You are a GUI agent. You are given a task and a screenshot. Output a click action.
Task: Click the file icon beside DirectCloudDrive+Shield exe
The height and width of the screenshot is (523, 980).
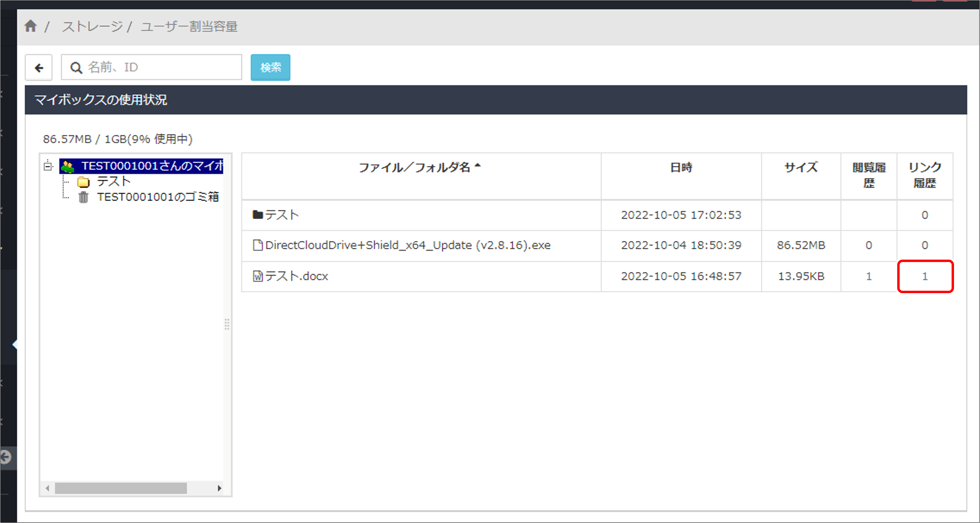click(257, 245)
